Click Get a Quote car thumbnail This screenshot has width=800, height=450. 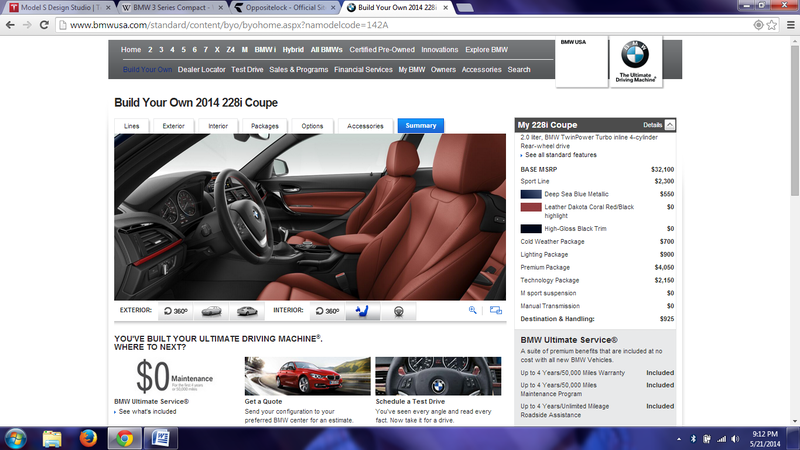308,376
